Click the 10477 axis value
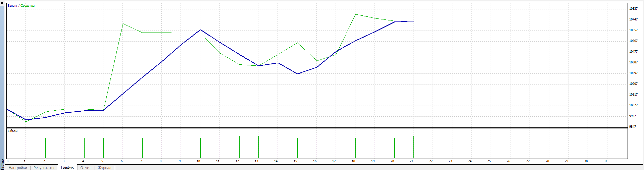644x170 pixels. 633,52
